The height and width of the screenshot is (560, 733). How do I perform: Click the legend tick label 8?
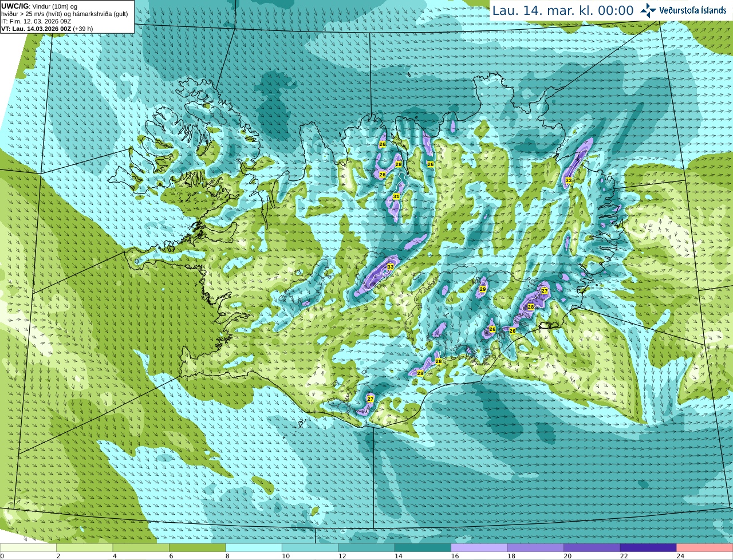pyautogui.click(x=227, y=556)
